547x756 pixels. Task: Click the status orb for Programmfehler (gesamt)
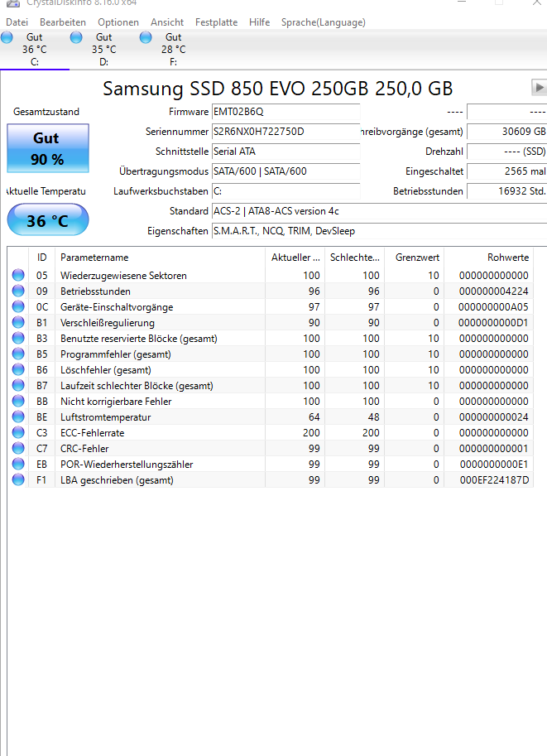pos(18,354)
